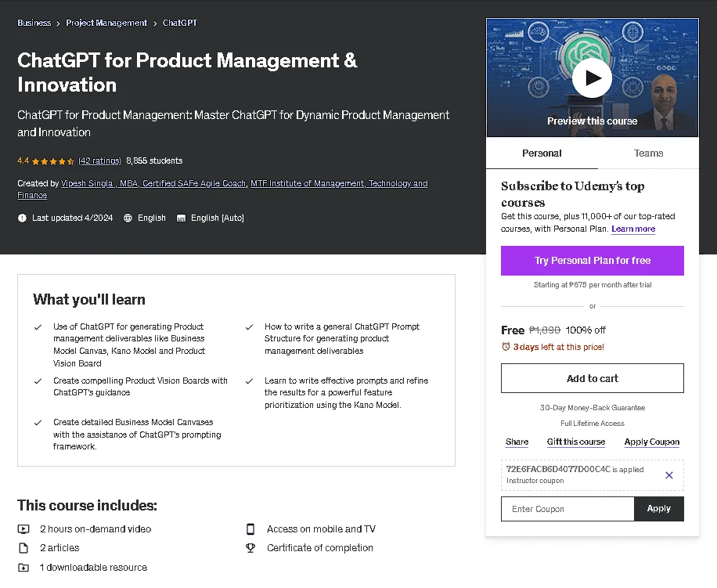Click the course preview thumbnail image
The image size is (717, 588).
[x=593, y=78]
